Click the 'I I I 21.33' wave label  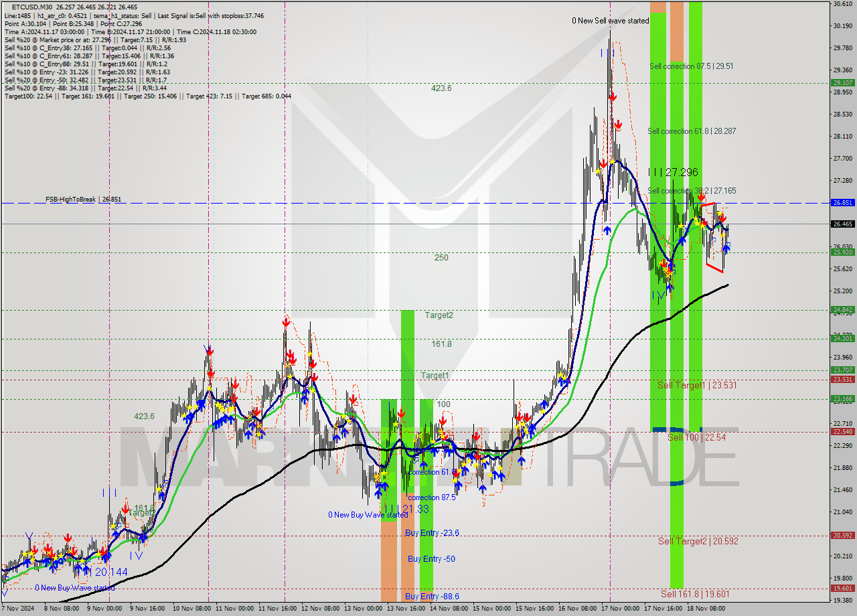tap(406, 510)
